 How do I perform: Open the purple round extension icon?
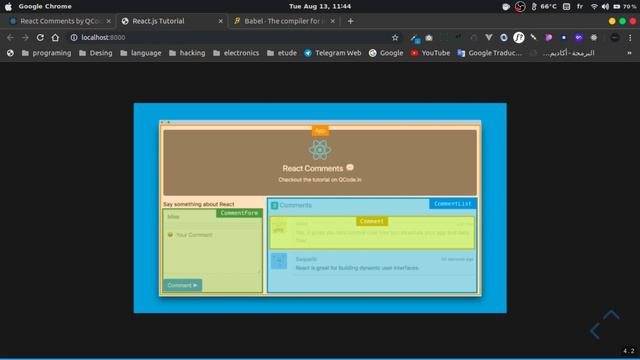tap(549, 38)
